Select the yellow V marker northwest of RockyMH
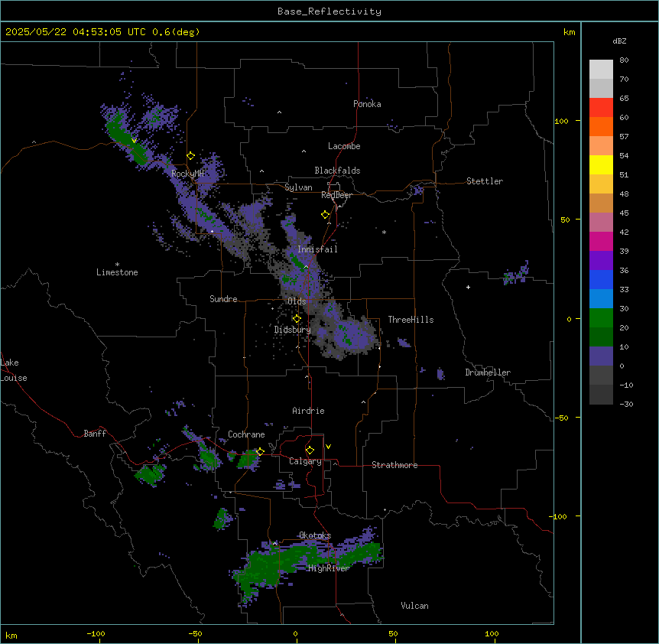 pos(134,141)
